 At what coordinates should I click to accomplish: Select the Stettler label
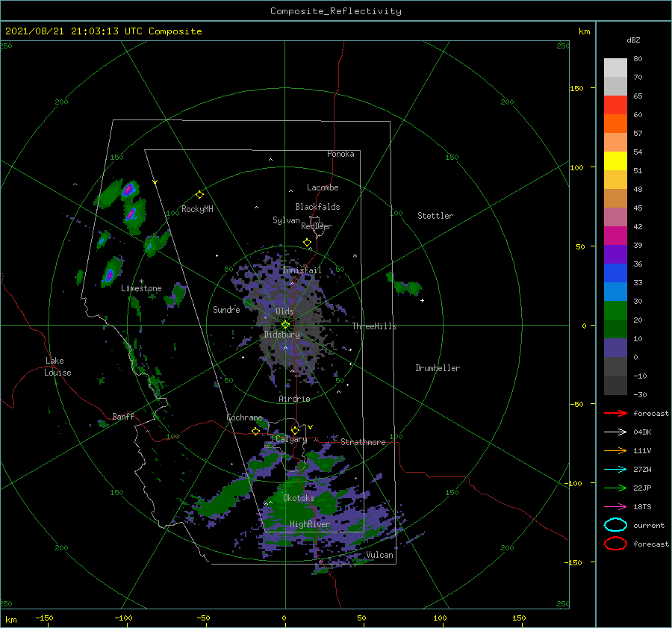click(x=435, y=216)
